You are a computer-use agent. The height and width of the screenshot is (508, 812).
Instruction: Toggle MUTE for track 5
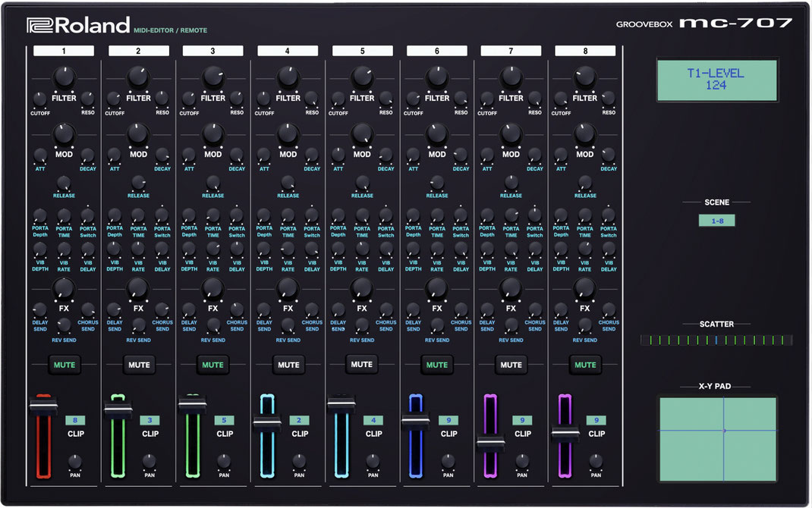(x=361, y=364)
